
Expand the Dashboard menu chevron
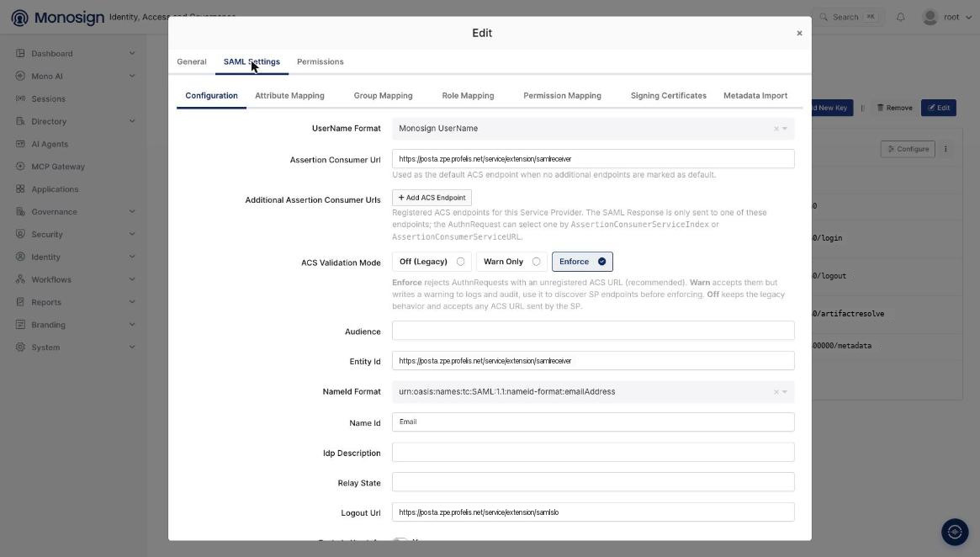tap(132, 53)
